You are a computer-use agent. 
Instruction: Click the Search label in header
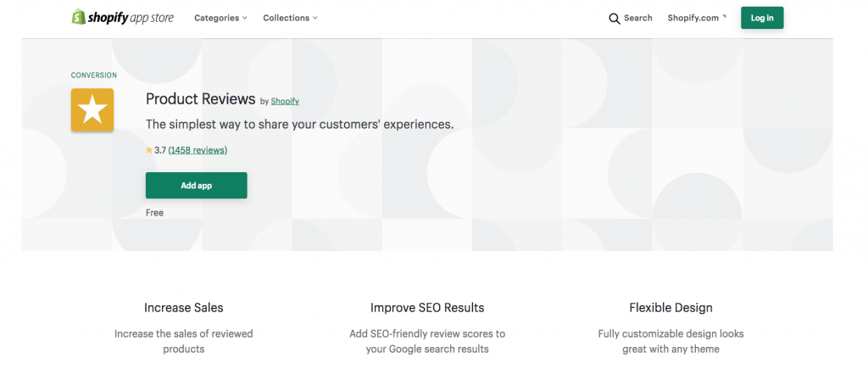tap(637, 18)
